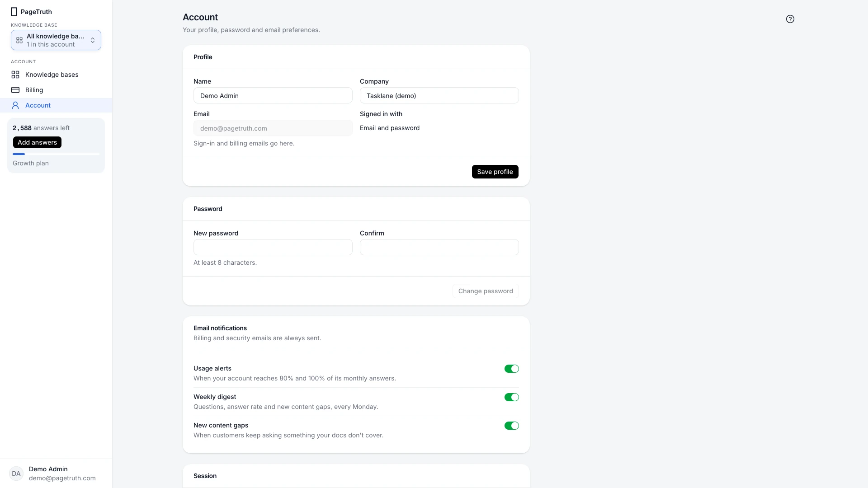Click the Knowledge bases grid icon
Image resolution: width=868 pixels, height=488 pixels.
click(15, 75)
